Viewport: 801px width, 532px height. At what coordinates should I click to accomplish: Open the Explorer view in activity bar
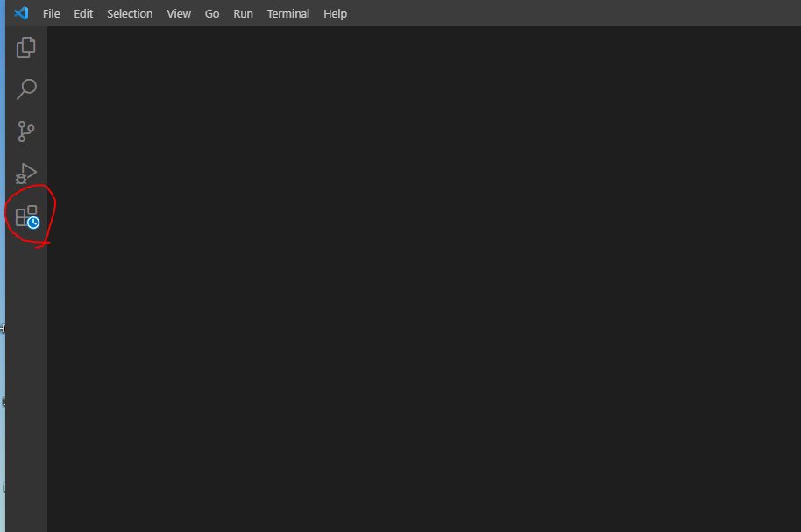(26, 47)
